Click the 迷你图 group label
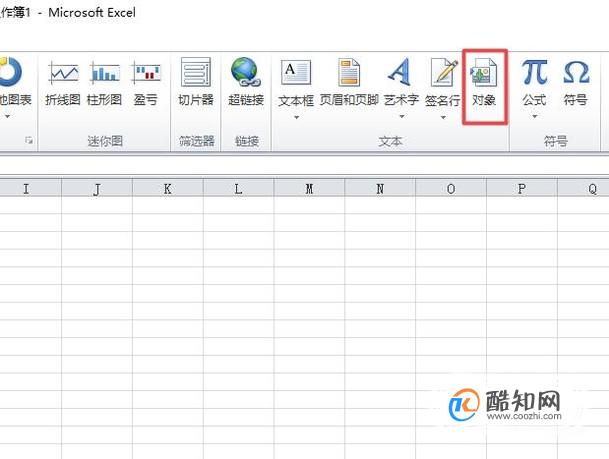 pos(105,141)
